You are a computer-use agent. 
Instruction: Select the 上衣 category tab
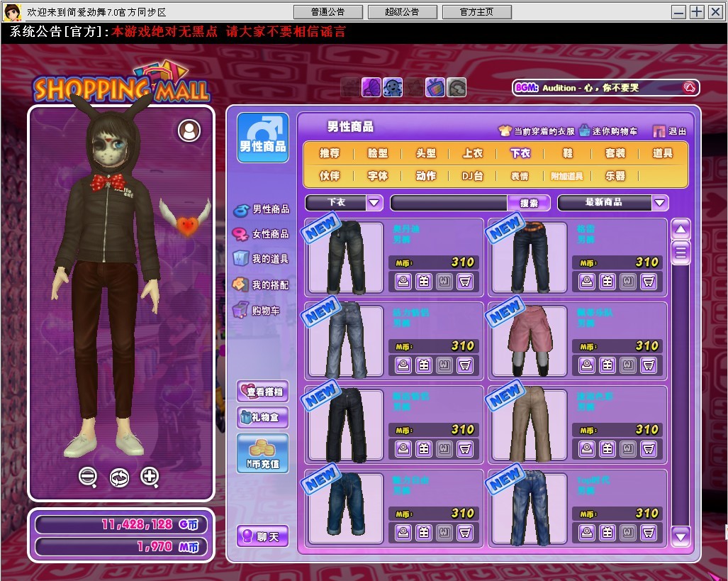click(x=473, y=153)
